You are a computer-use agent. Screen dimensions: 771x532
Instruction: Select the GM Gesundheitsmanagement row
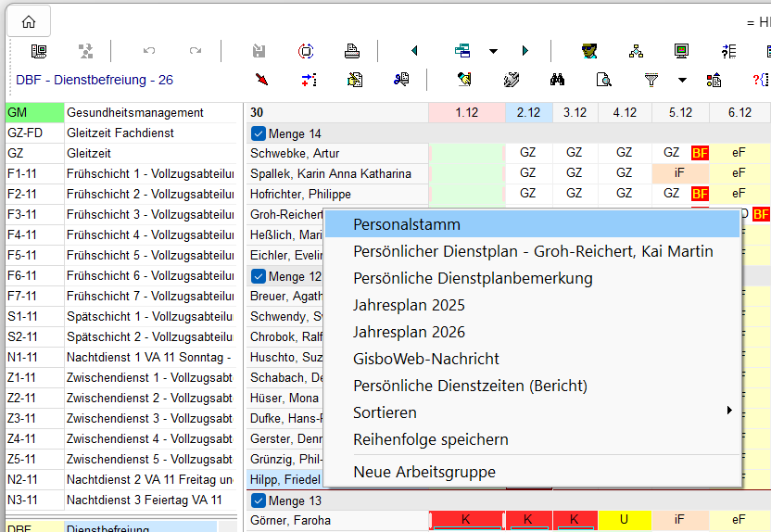[x=120, y=113]
